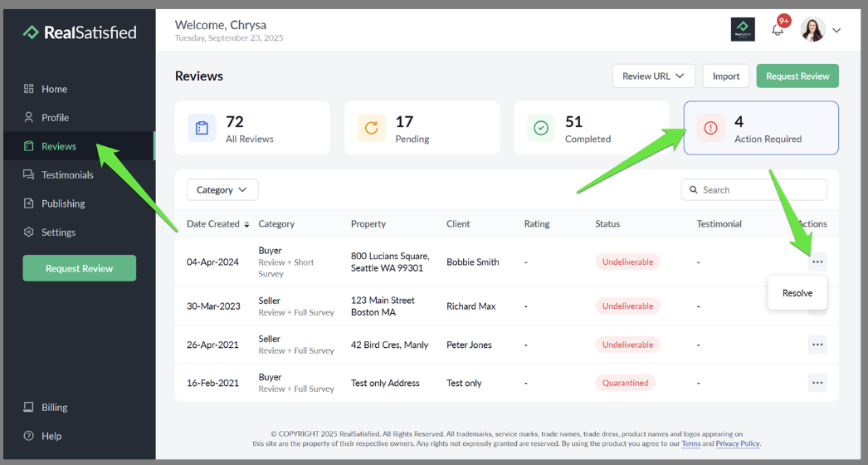Viewport: 868px width, 465px height.
Task: Open Settings in the sidebar
Action: [x=58, y=232]
